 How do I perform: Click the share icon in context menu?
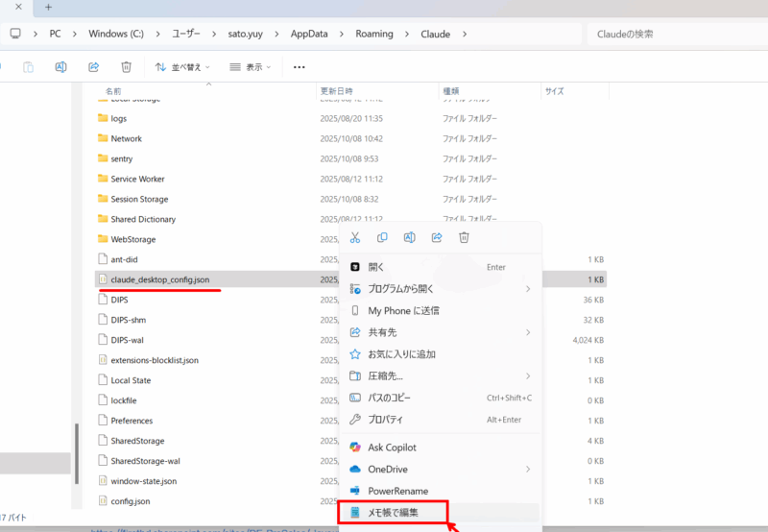pyautogui.click(x=437, y=237)
